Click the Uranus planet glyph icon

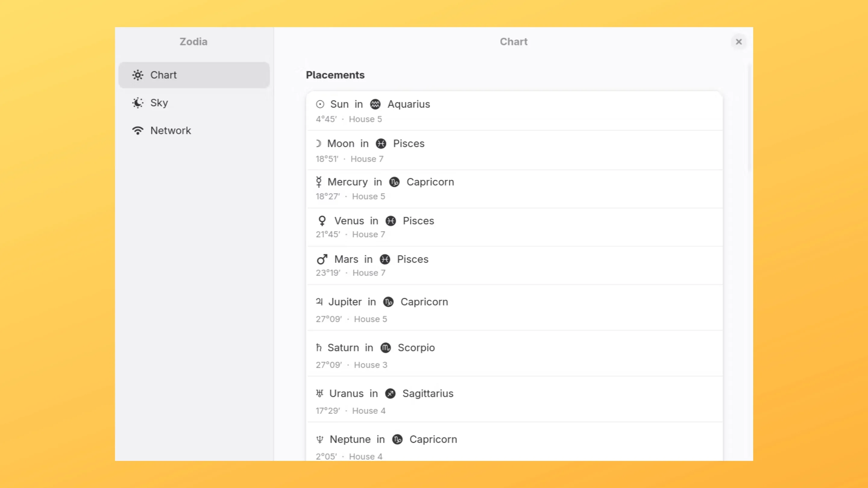pyautogui.click(x=319, y=393)
